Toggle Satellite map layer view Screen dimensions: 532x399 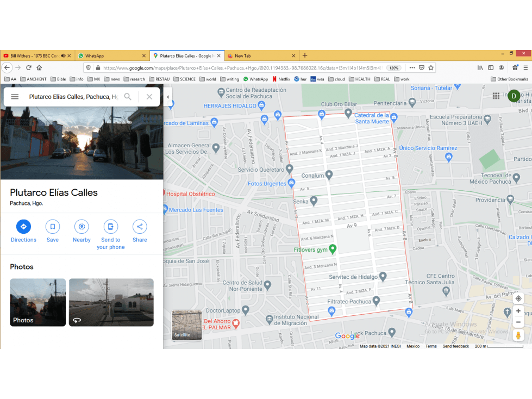pos(186,325)
